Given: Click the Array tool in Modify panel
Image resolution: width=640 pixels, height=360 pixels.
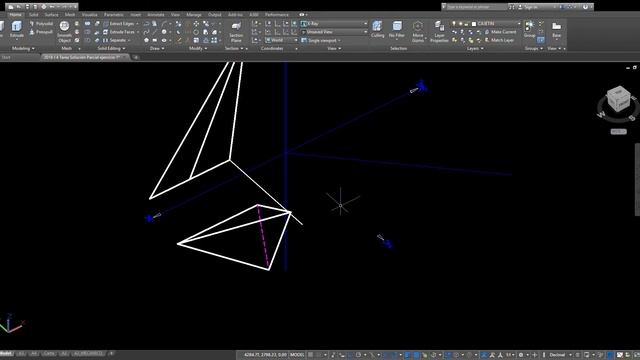Looking at the screenshot, I should pyautogui.click(x=214, y=40).
